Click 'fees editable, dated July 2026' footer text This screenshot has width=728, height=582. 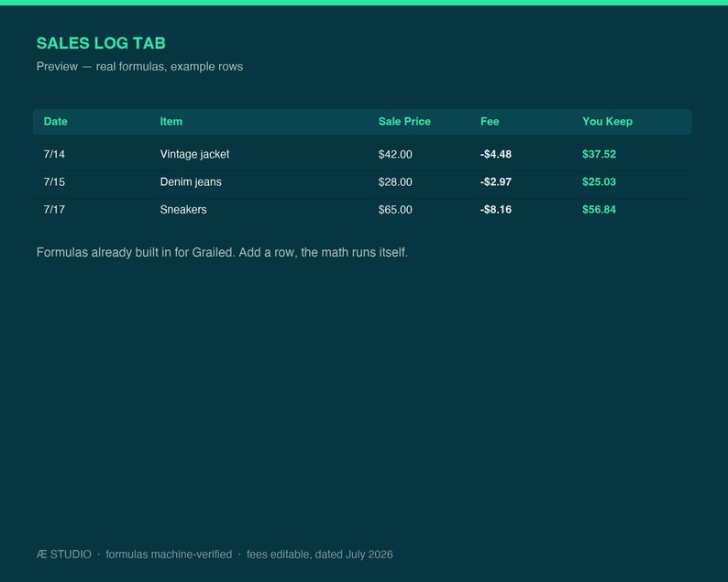point(320,555)
